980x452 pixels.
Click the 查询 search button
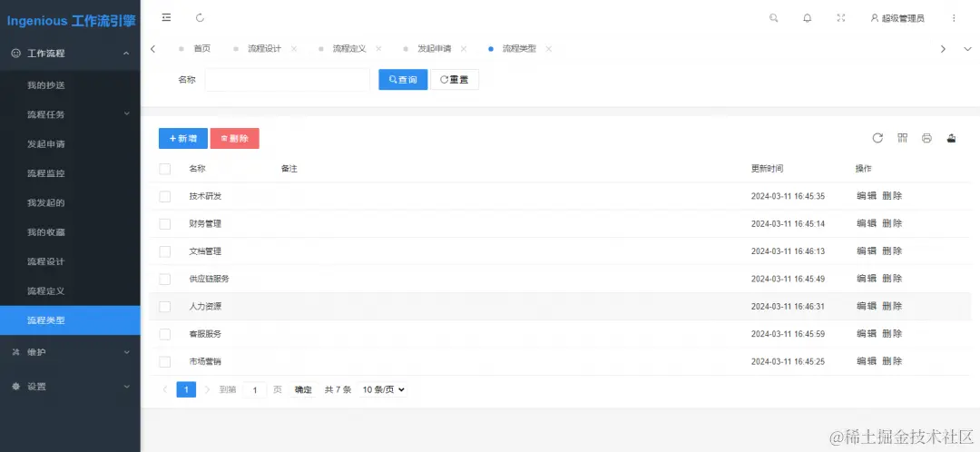(x=403, y=80)
